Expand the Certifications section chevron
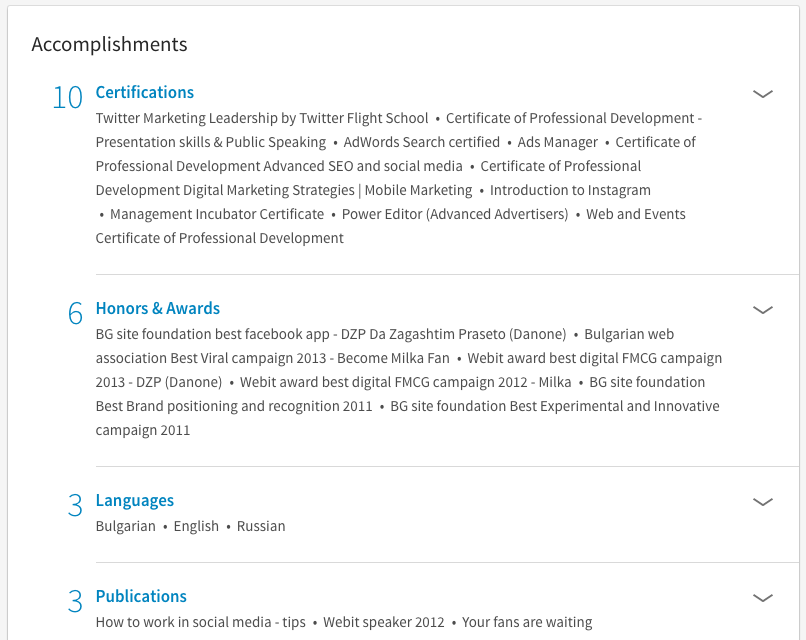The height and width of the screenshot is (640, 806). [x=762, y=94]
